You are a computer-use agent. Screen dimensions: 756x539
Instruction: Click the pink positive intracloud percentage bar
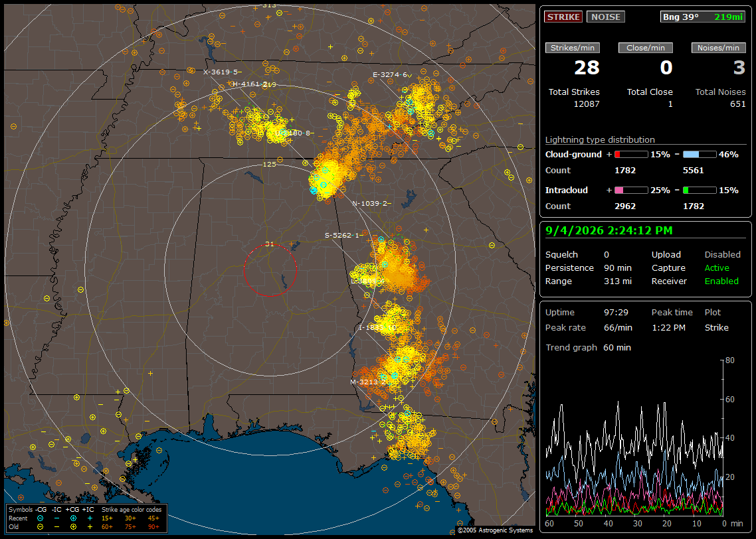631,191
